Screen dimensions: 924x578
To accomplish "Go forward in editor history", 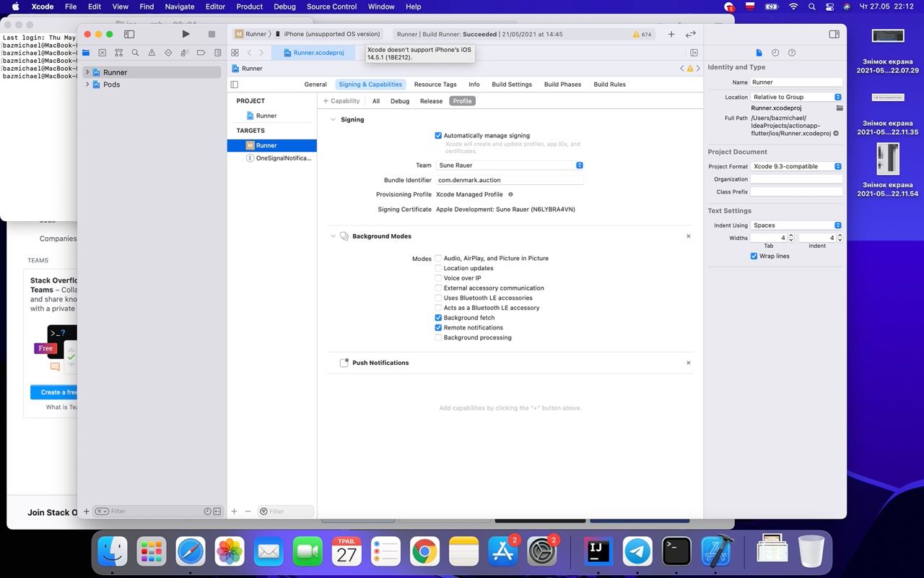I will coord(261,53).
